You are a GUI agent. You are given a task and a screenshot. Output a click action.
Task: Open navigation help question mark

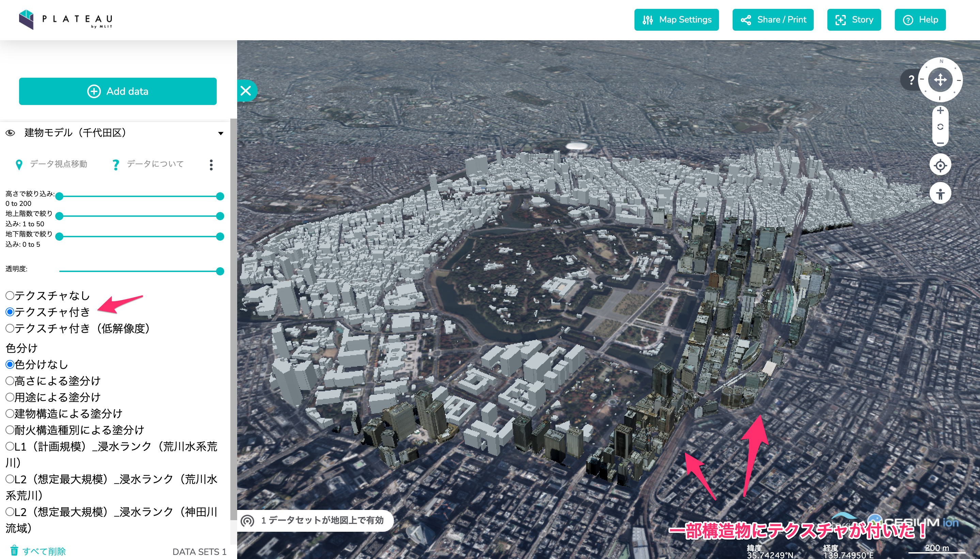(x=911, y=80)
